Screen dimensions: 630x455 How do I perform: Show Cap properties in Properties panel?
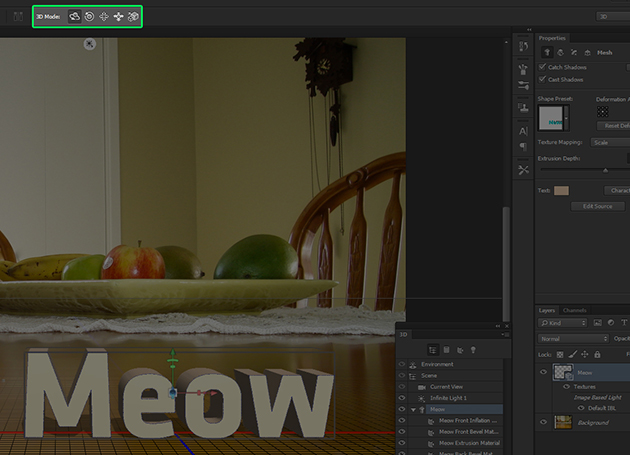574,53
